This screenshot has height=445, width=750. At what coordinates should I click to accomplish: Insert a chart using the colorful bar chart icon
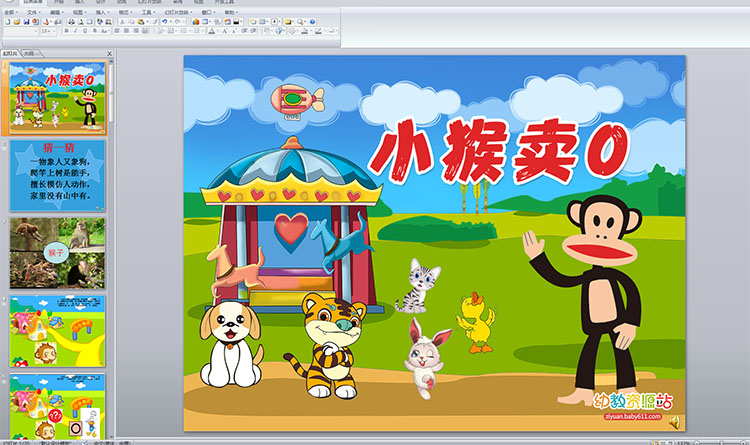coord(196,22)
